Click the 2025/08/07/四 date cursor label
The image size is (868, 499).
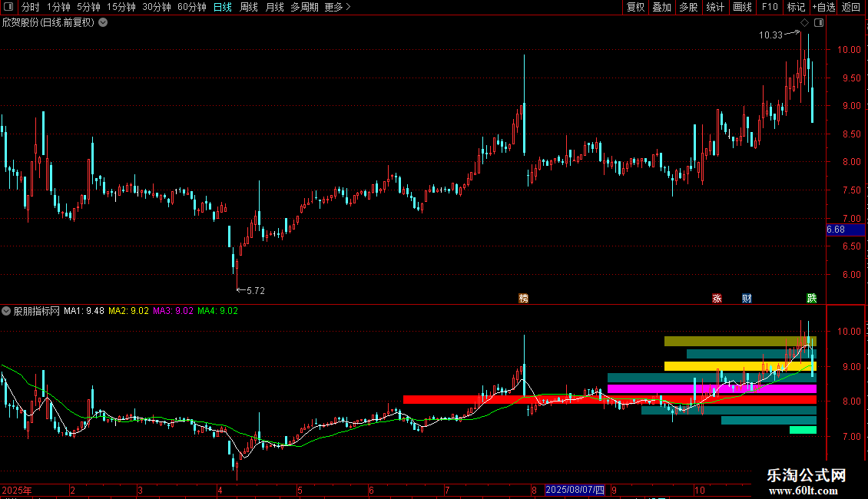point(575,490)
